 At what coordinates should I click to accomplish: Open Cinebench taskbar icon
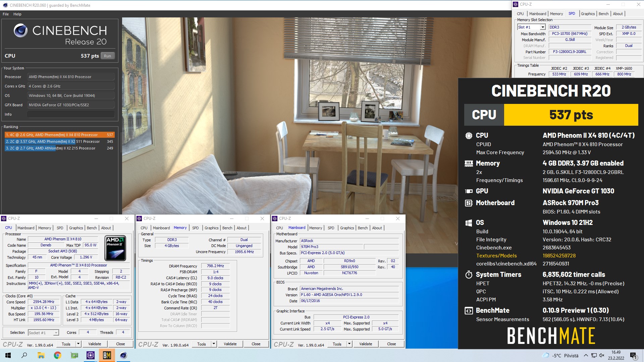pos(123,355)
